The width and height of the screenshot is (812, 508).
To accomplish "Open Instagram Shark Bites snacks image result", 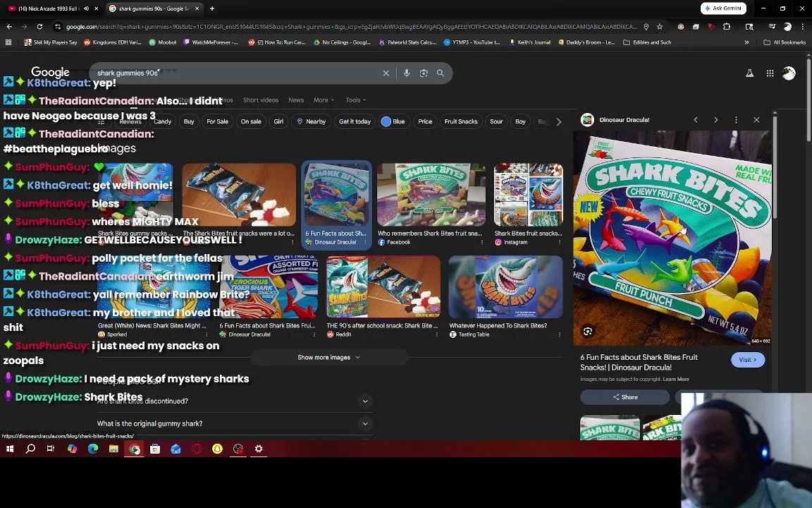I will coord(528,204).
